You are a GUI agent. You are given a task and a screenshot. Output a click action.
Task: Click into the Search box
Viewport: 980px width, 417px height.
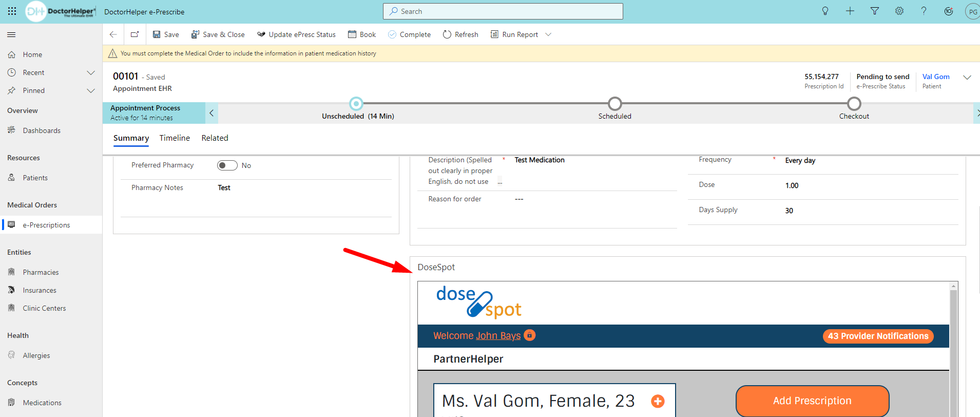click(503, 11)
